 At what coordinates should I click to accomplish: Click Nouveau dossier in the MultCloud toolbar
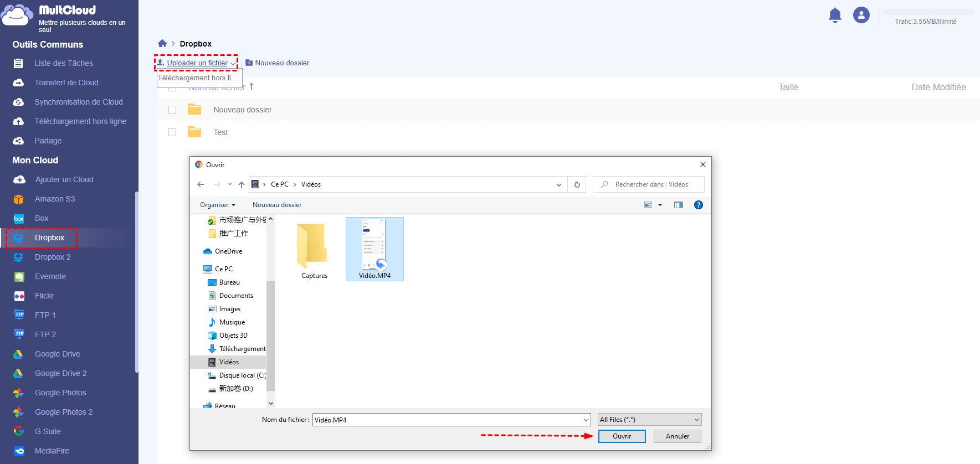click(277, 63)
